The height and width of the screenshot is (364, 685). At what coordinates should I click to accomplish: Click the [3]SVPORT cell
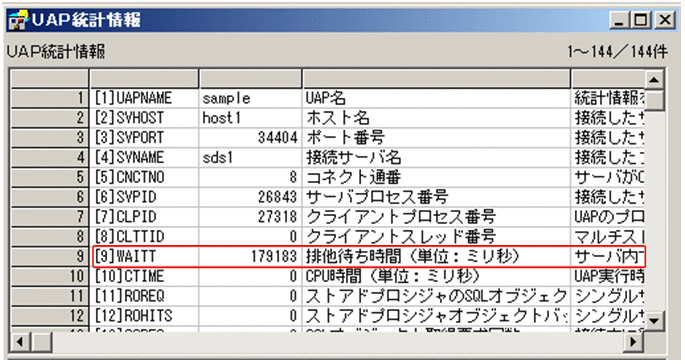(x=144, y=137)
